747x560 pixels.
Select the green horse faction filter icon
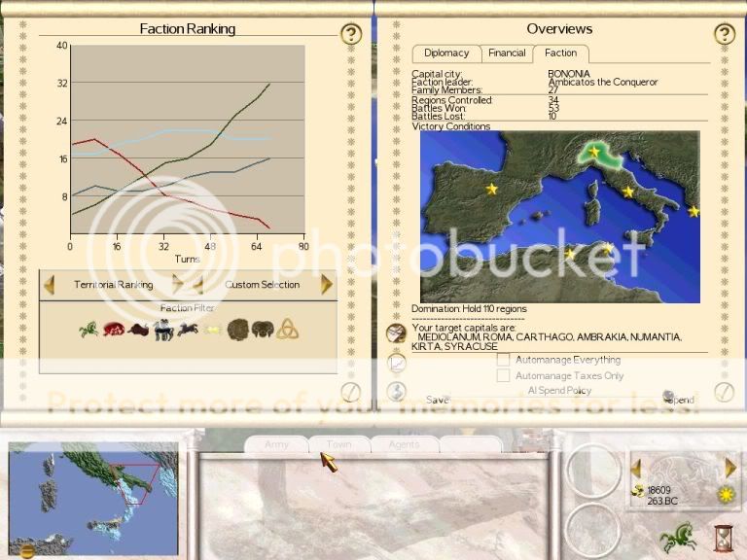coord(89,330)
